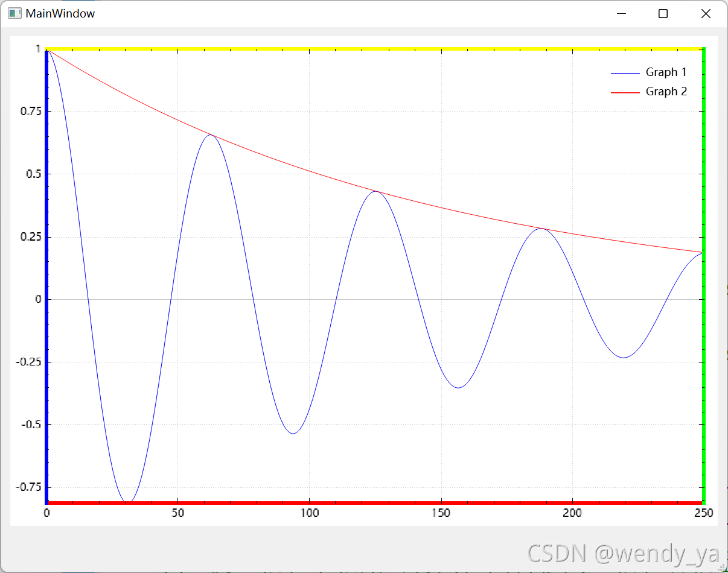Select the Graph 2 legend label

[x=666, y=92]
